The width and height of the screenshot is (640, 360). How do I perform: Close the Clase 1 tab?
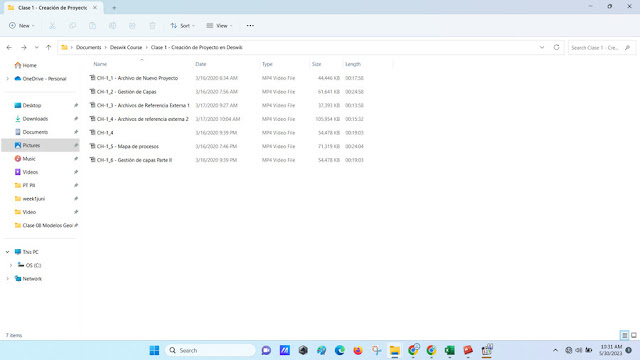pos(95,8)
